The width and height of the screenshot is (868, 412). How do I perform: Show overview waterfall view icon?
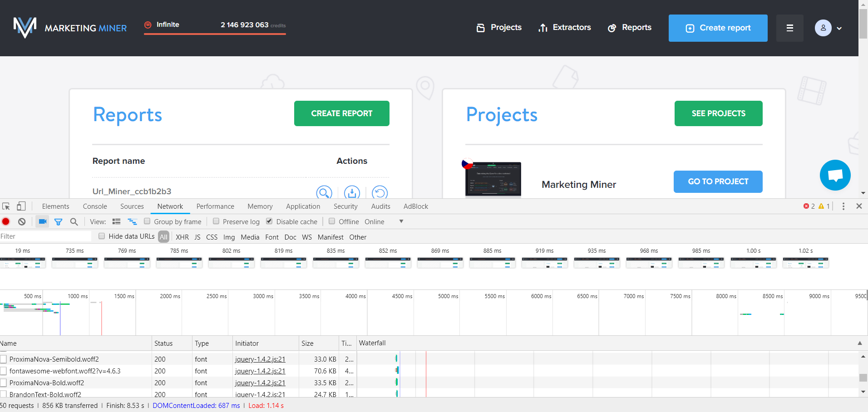coord(133,222)
